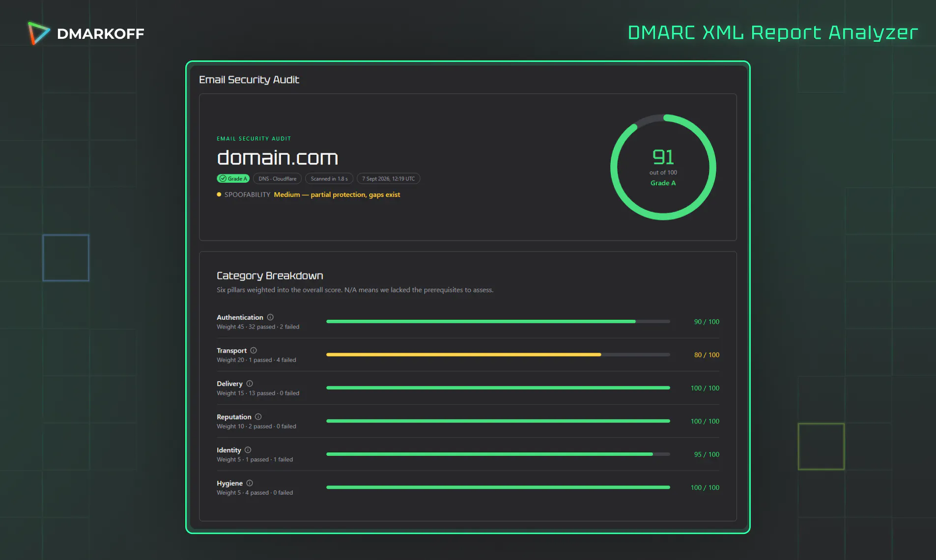Open the Hygiene info icon
The width and height of the screenshot is (936, 560).
pos(250,483)
